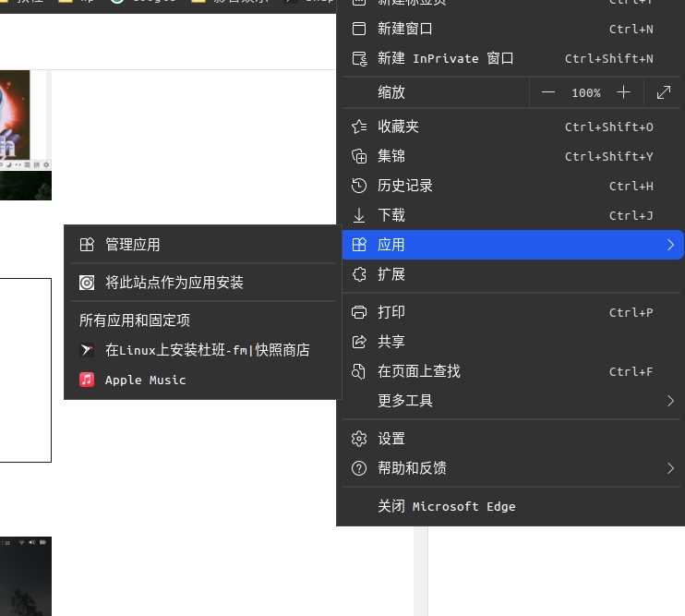
Task: Click the 100% zoom level value
Action: point(586,92)
